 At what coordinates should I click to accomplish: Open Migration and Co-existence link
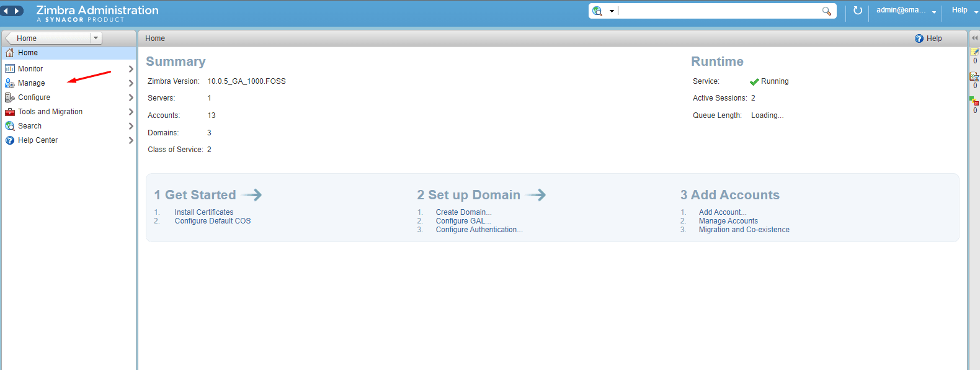coord(744,230)
